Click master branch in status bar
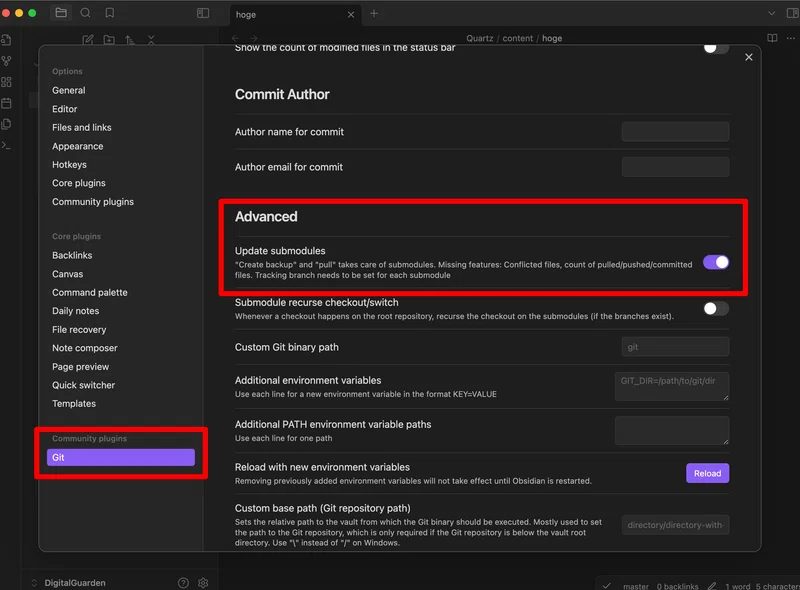 (636, 586)
